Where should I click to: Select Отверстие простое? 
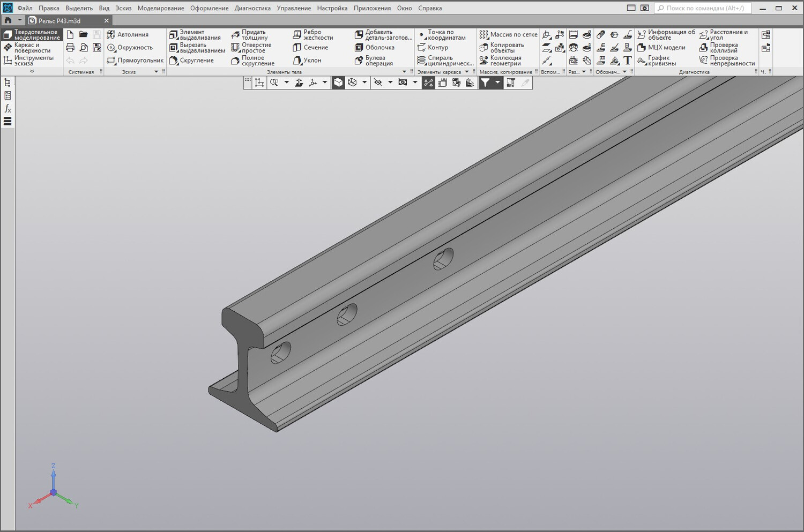[x=251, y=48]
